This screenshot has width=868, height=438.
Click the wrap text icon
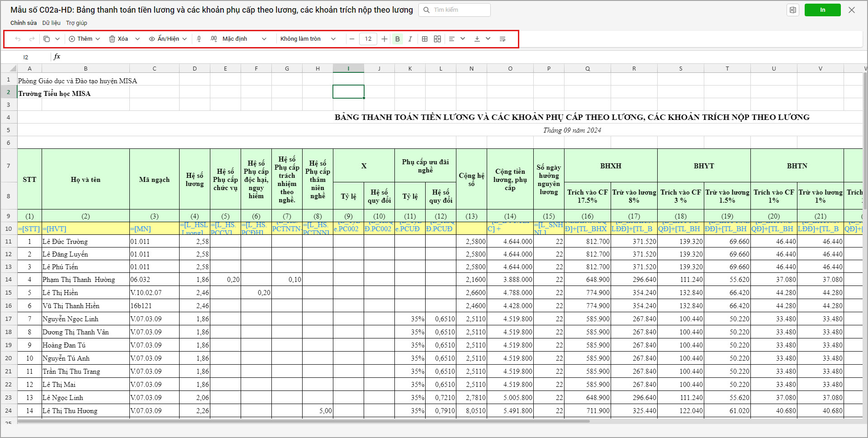click(502, 39)
